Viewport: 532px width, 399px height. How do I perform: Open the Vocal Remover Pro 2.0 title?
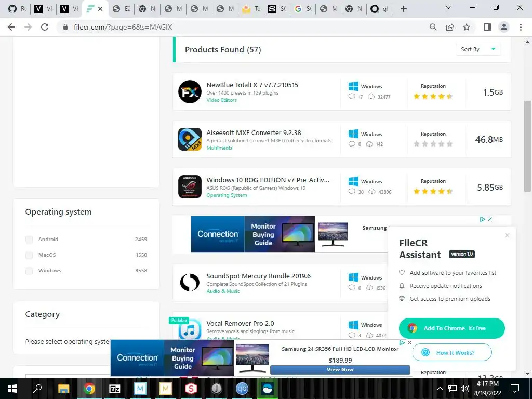240,323
